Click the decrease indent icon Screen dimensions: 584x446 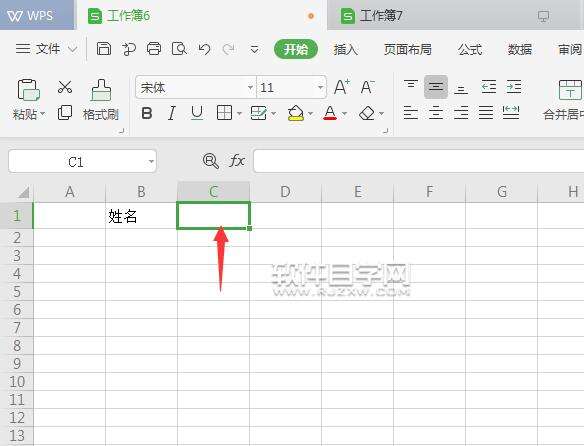(x=488, y=87)
